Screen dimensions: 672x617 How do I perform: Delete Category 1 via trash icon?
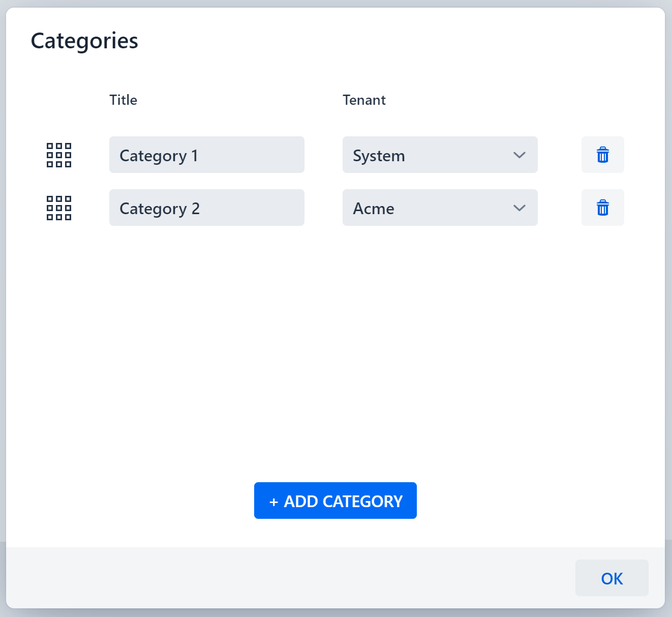coord(602,155)
